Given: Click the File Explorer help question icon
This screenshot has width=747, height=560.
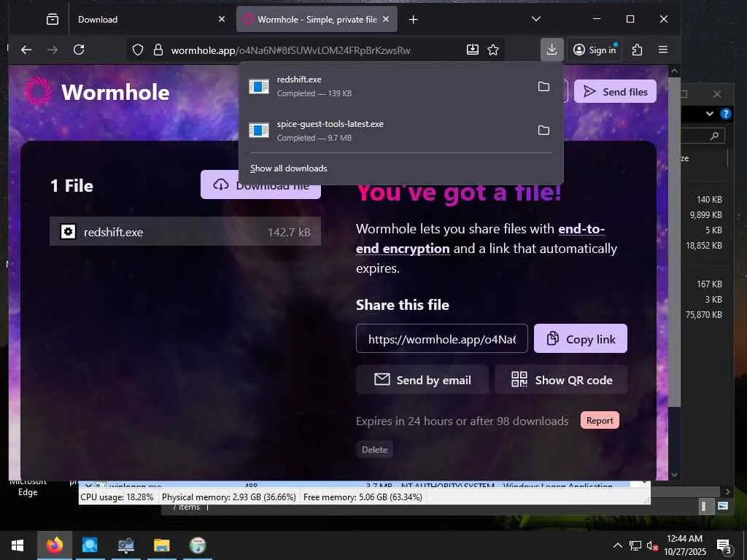Looking at the screenshot, I should point(726,114).
